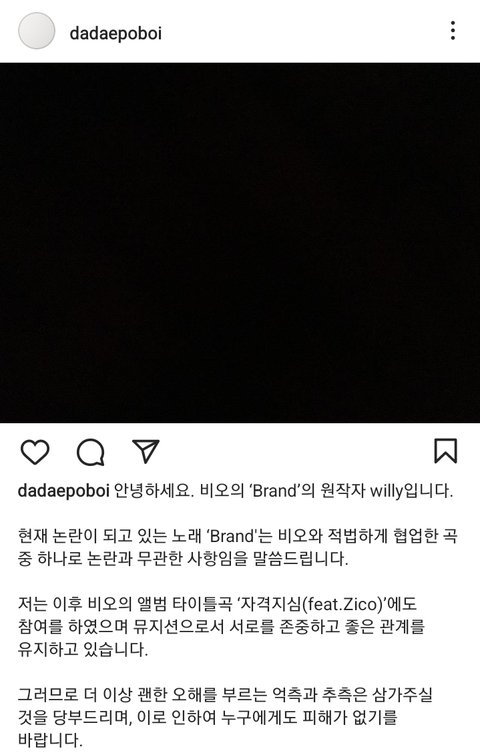Like the post with the heart icon
The height and width of the screenshot is (753, 480).
[35, 452]
